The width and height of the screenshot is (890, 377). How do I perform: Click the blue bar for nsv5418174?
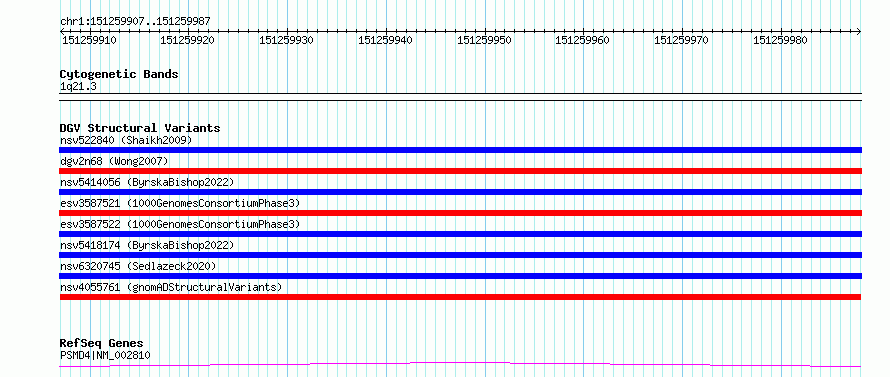(460, 255)
